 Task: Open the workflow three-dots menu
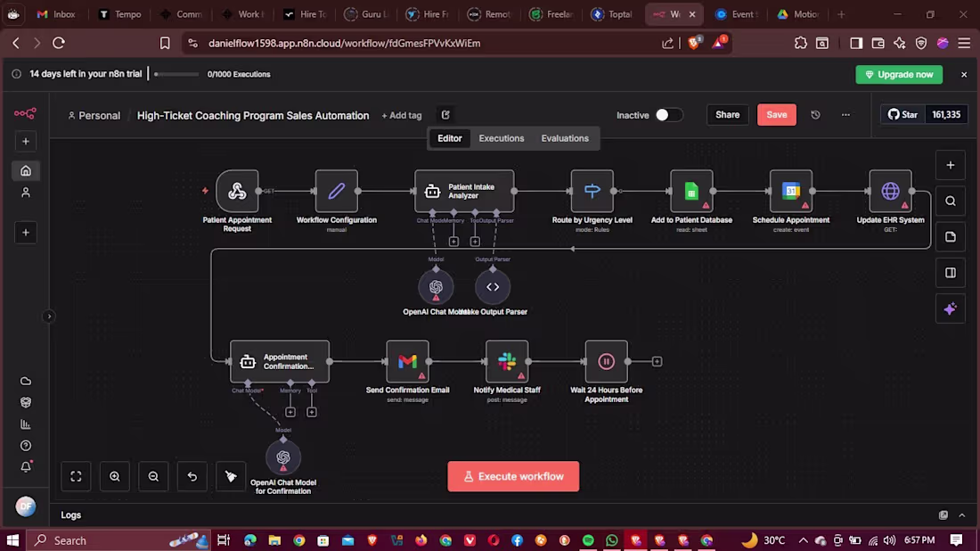(845, 115)
